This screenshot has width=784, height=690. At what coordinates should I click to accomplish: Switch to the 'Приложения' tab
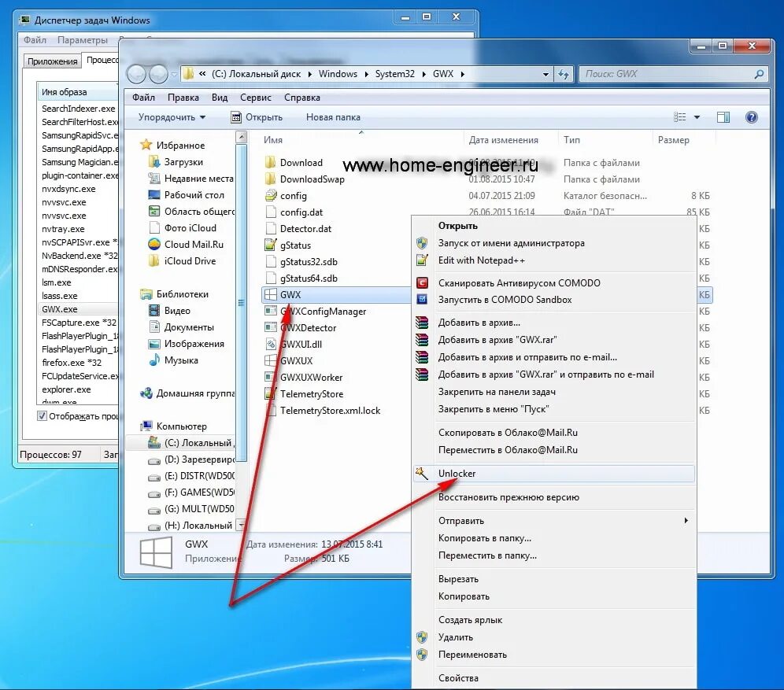51,61
